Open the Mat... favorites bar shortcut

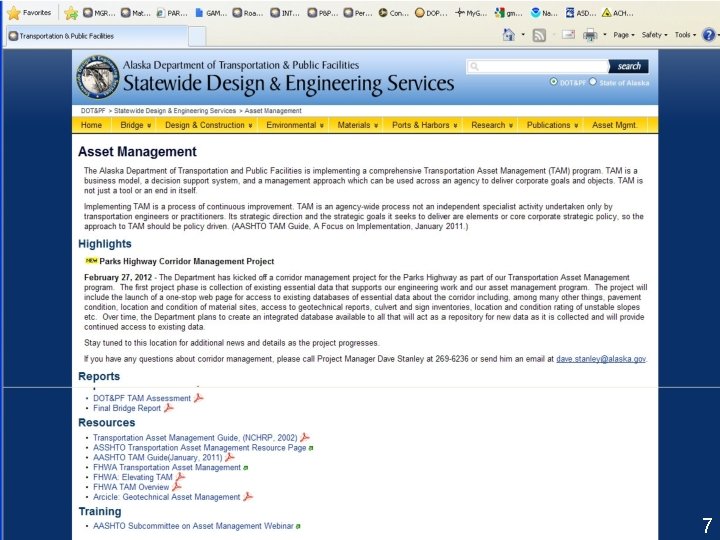pyautogui.click(x=136, y=13)
